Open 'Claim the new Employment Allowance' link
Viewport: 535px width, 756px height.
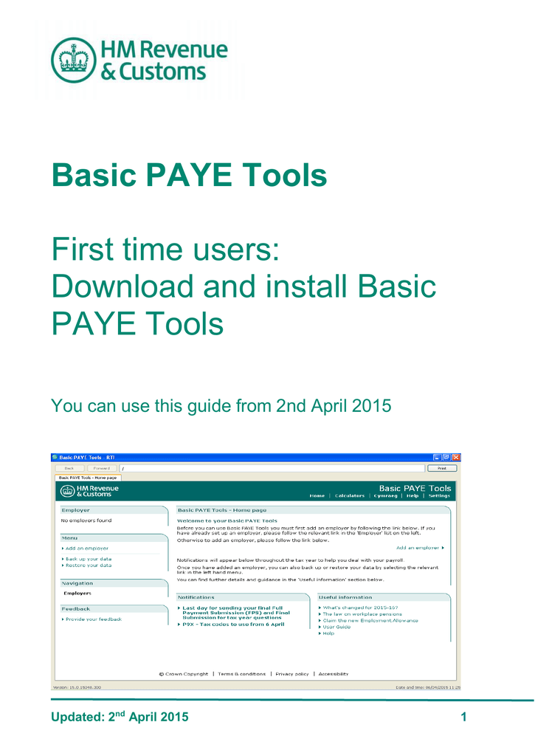[370, 620]
